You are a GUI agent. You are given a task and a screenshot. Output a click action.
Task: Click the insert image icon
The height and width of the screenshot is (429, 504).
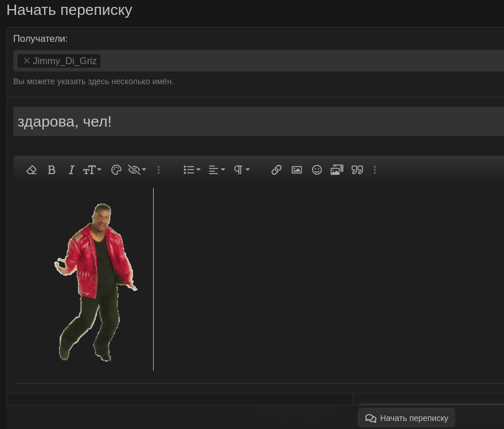pyautogui.click(x=296, y=170)
